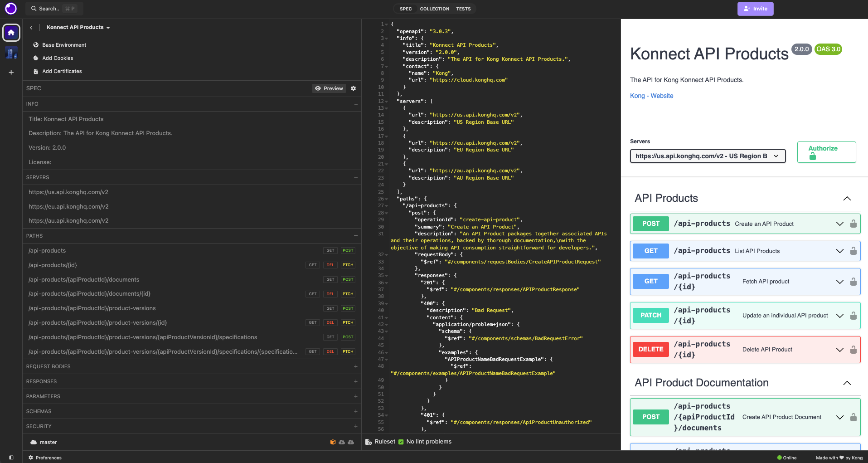868x463 pixels.
Task: Fold code line 12 "servers" arrow
Action: click(387, 101)
